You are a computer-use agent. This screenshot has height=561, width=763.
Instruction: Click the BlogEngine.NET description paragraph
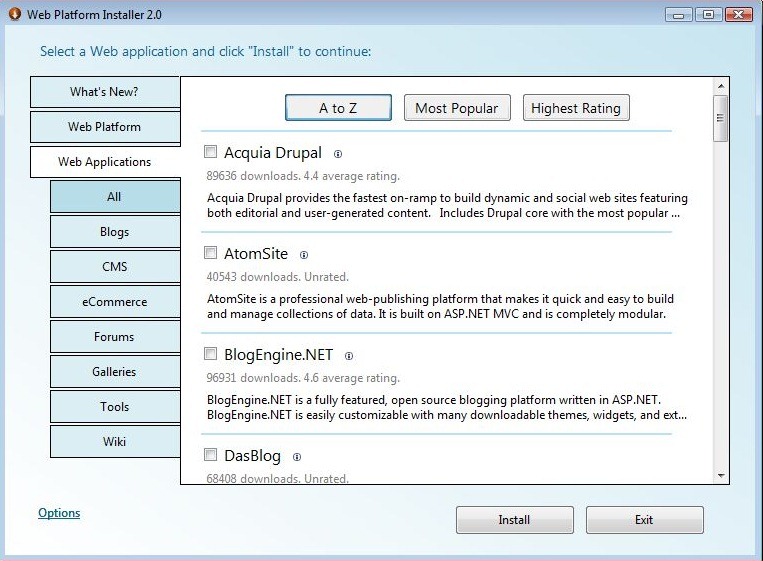[447, 407]
